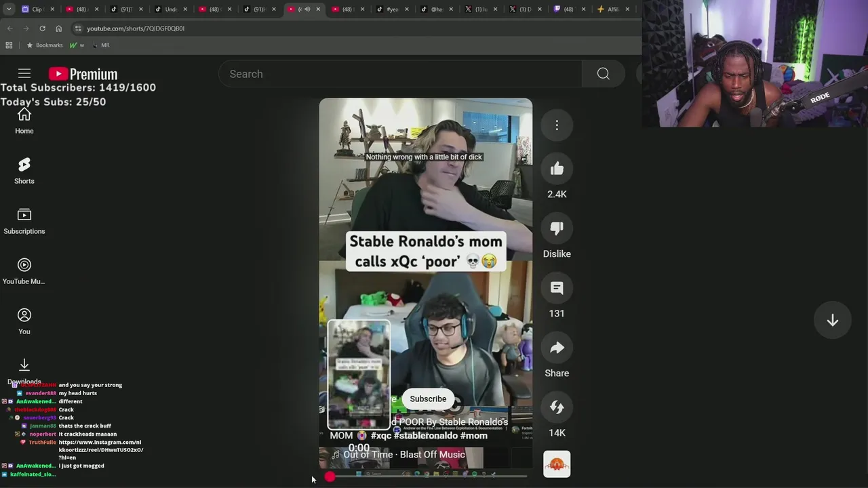Open the sound thumbnail below Remix
The height and width of the screenshot is (488, 868).
click(557, 464)
